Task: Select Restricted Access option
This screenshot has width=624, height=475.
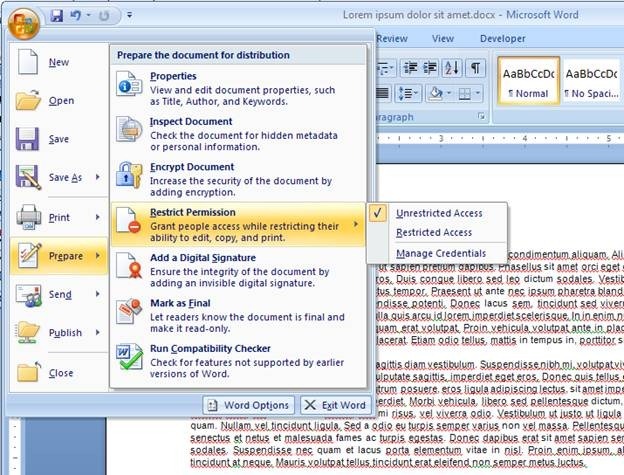Action: tap(434, 232)
